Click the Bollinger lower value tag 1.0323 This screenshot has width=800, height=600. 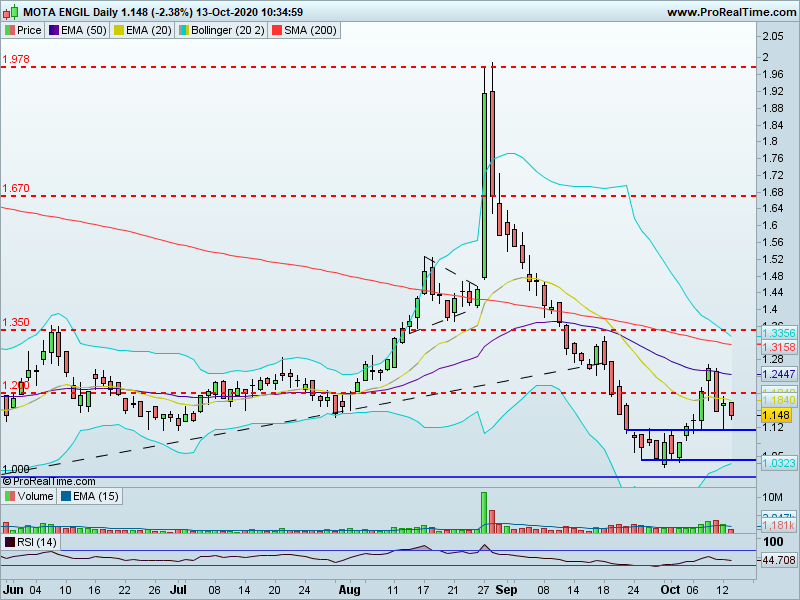click(779, 463)
